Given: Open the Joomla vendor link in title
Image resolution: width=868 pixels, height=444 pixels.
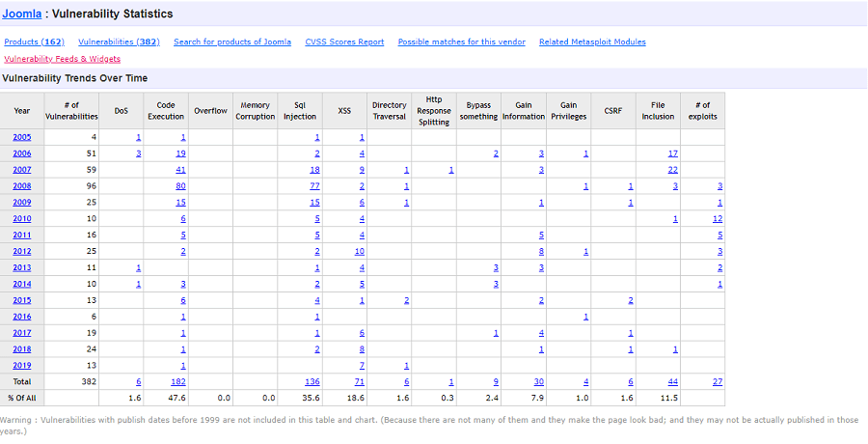Looking at the screenshot, I should pos(22,14).
